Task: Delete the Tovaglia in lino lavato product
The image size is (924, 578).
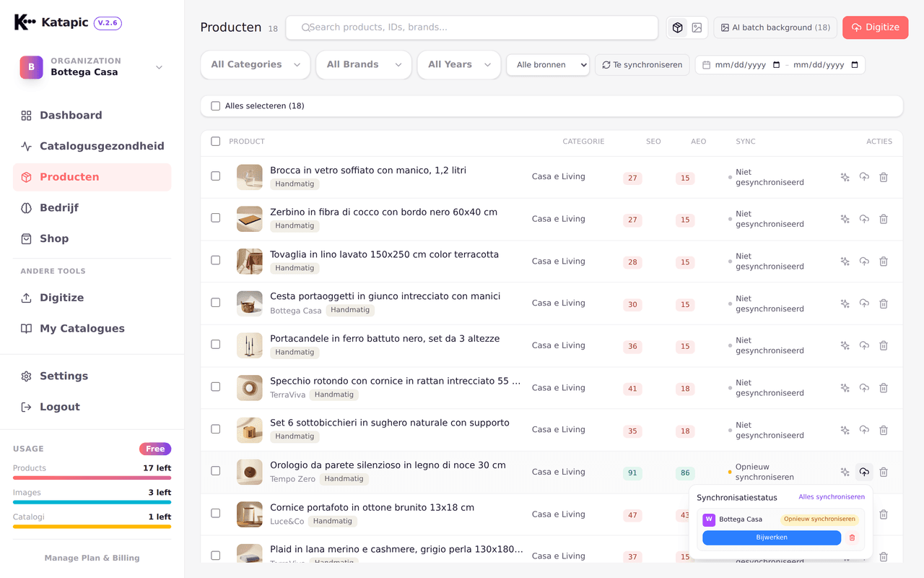Action: (x=884, y=262)
